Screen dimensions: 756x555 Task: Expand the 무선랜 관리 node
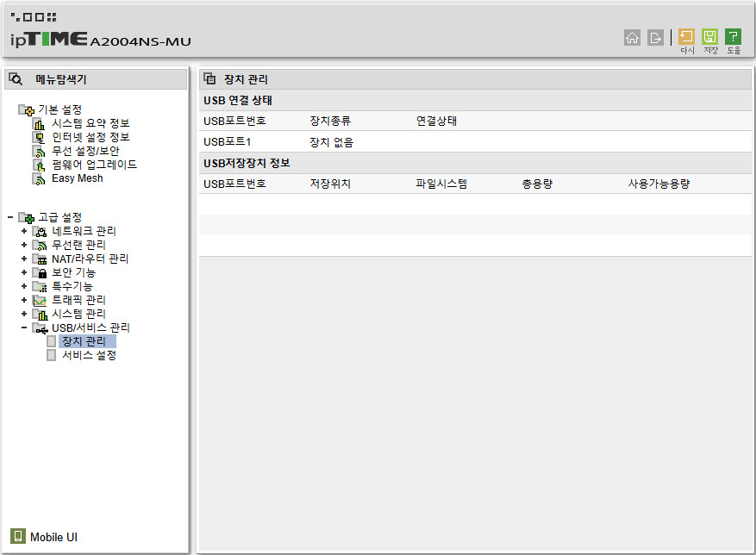click(x=24, y=245)
